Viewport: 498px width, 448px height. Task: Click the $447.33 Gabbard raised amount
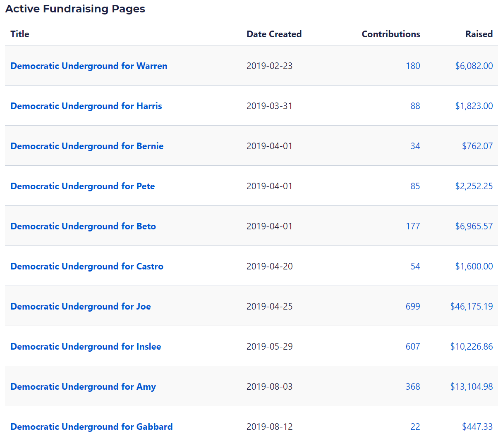(477, 427)
